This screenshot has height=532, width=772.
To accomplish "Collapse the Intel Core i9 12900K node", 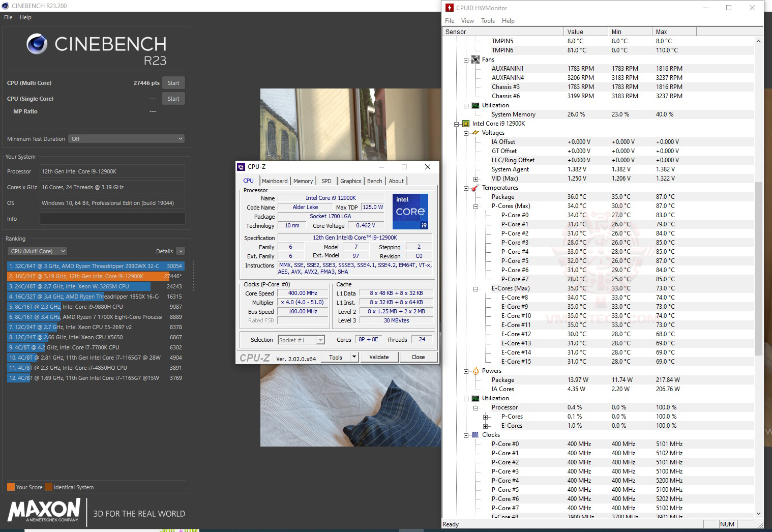I will tap(456, 124).
